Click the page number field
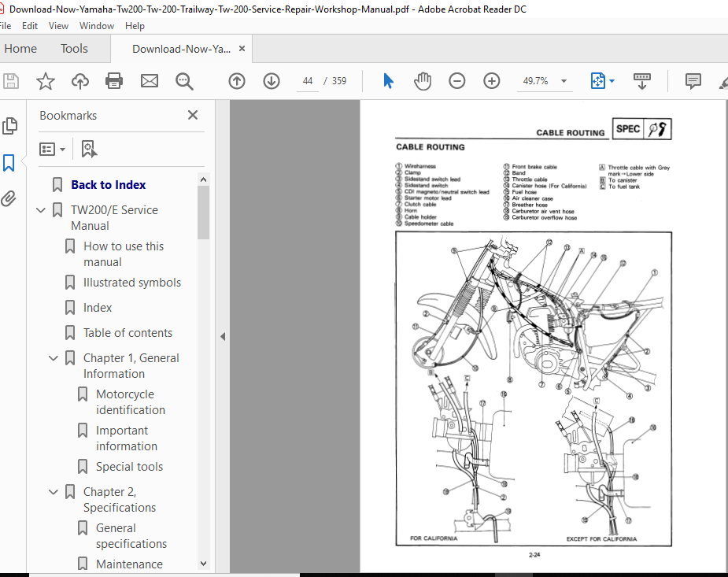The height and width of the screenshot is (577, 728). pyautogui.click(x=308, y=81)
